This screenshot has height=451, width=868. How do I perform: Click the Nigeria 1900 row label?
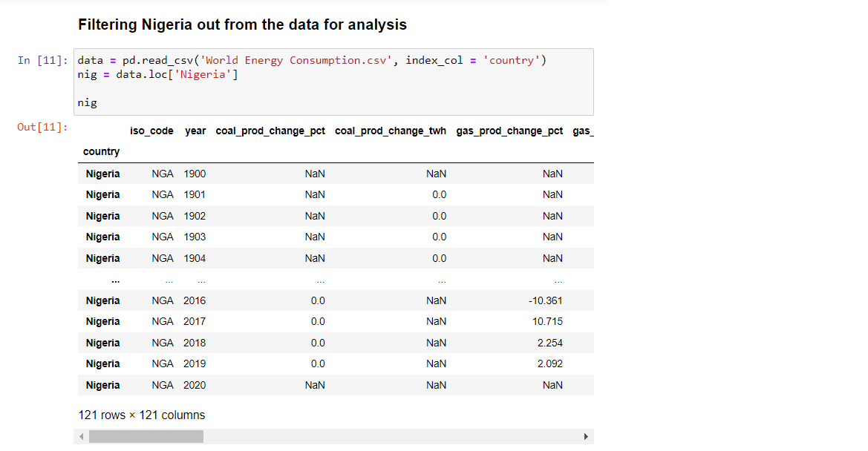pos(102,174)
